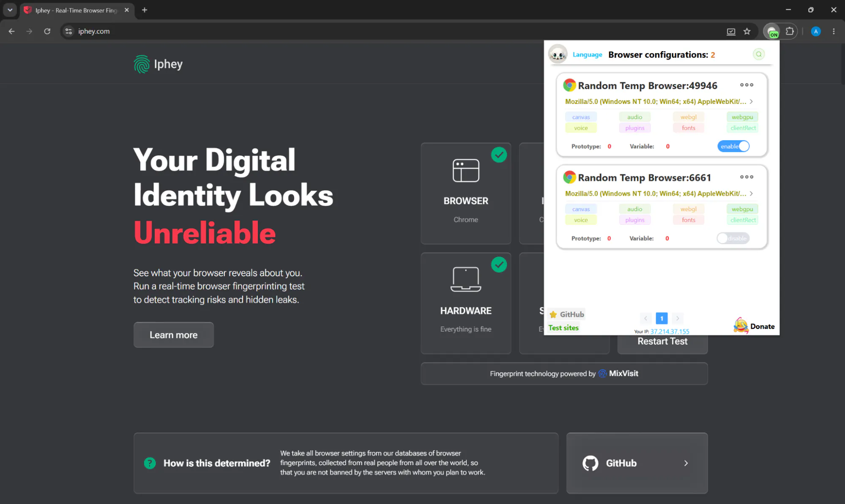Click Random Temp Browser:6661 title
Screen dimensions: 845x504
click(644, 178)
